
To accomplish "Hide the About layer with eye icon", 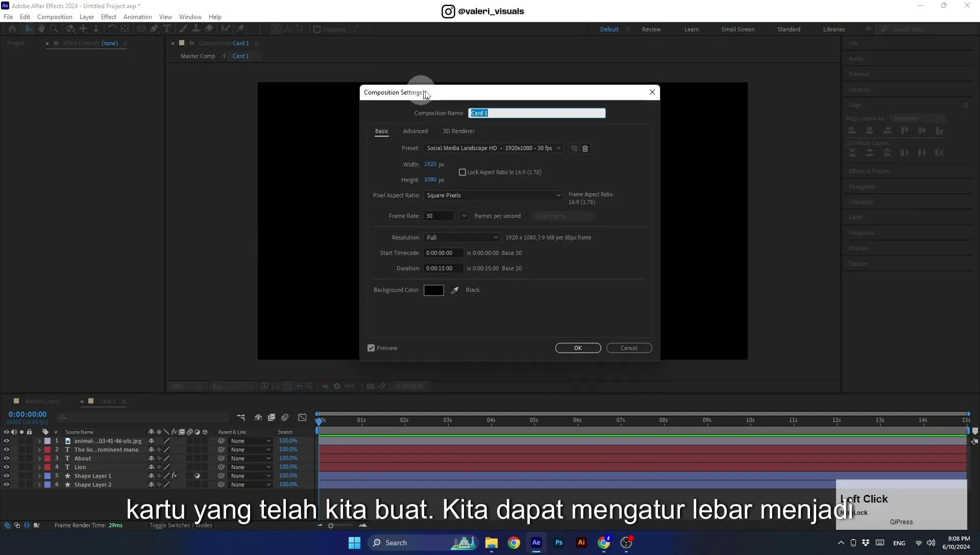I will 7,458.
